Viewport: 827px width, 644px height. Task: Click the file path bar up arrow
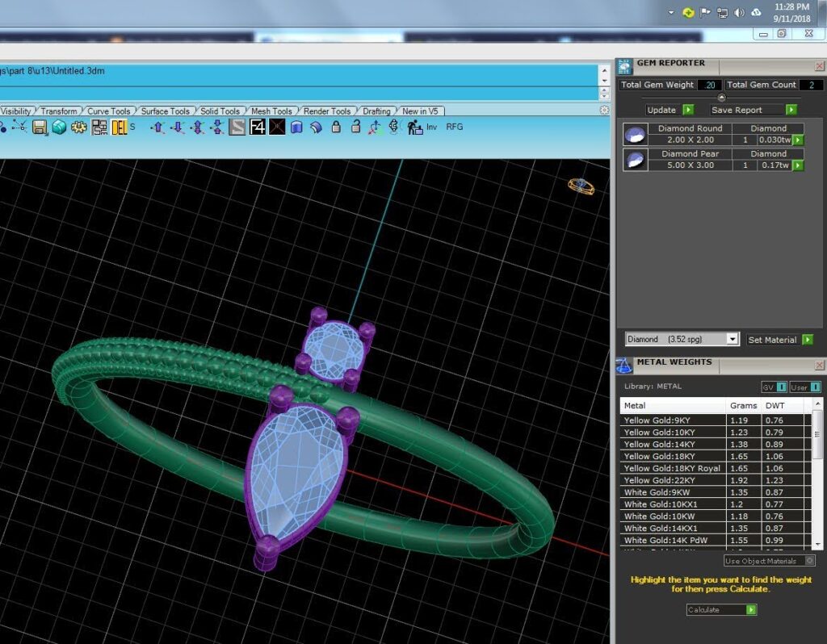pos(604,70)
